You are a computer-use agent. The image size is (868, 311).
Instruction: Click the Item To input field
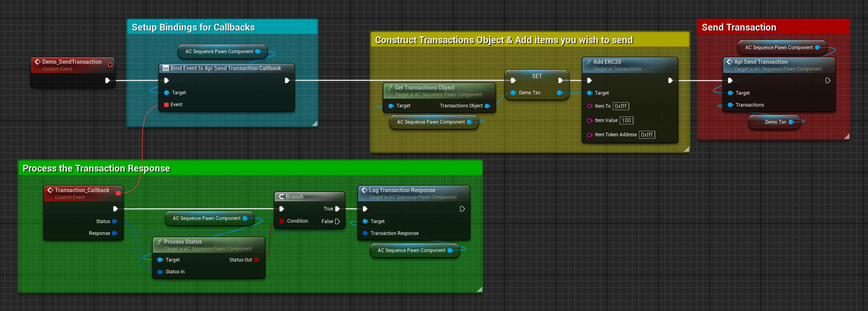tap(621, 106)
